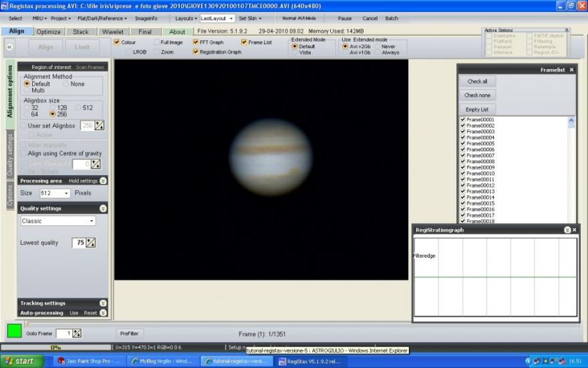Screen dimensions: 588x368
Task: Enable the LRGB checkbox
Action: click(x=128, y=52)
